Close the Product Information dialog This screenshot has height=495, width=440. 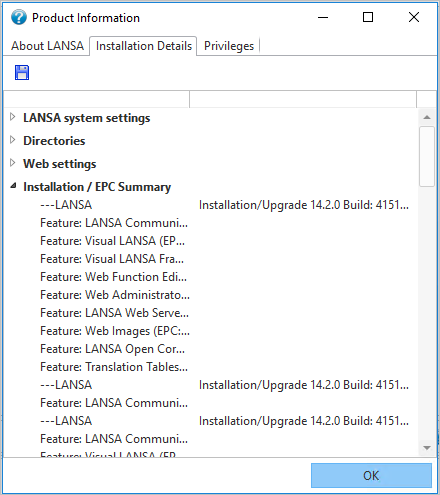(414, 17)
